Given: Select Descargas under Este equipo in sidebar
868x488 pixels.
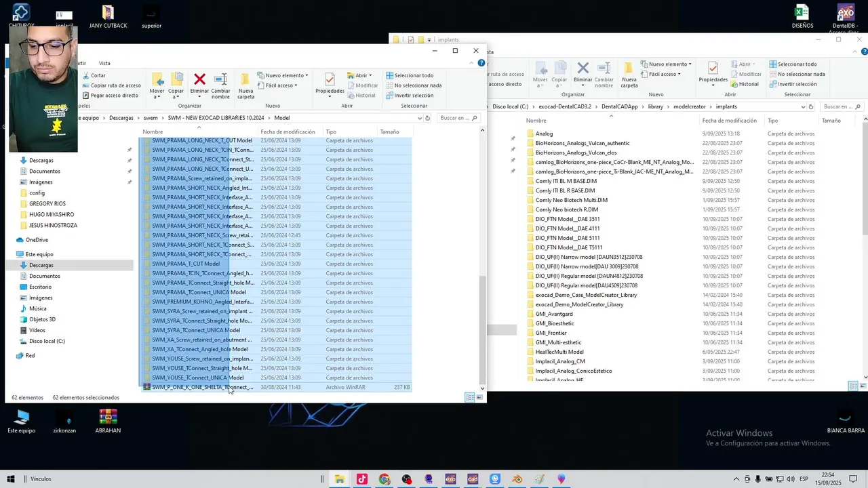Looking at the screenshot, I should [41, 265].
